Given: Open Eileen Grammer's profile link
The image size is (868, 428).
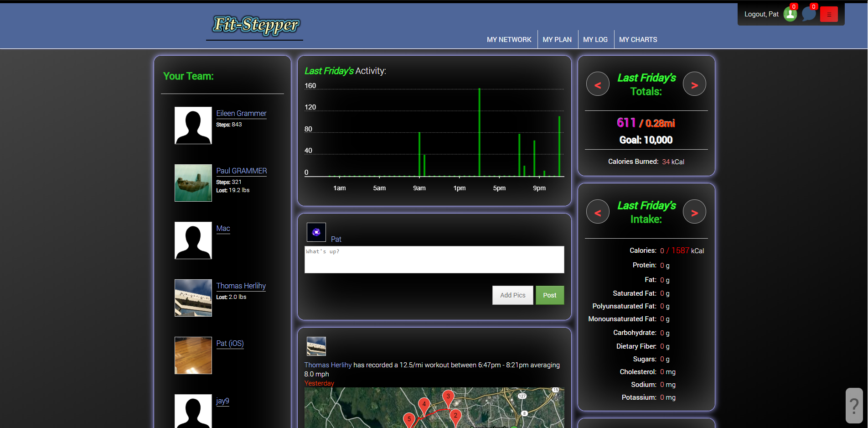Looking at the screenshot, I should 241,113.
